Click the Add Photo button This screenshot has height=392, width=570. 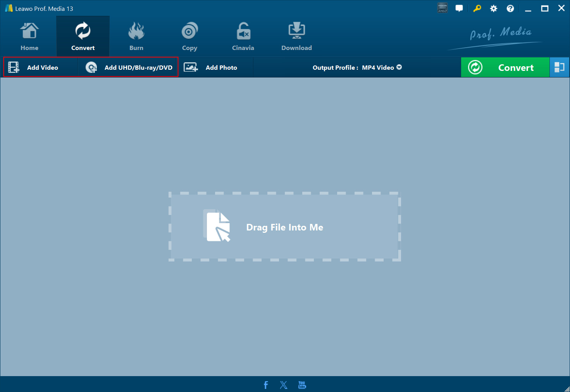pos(216,67)
